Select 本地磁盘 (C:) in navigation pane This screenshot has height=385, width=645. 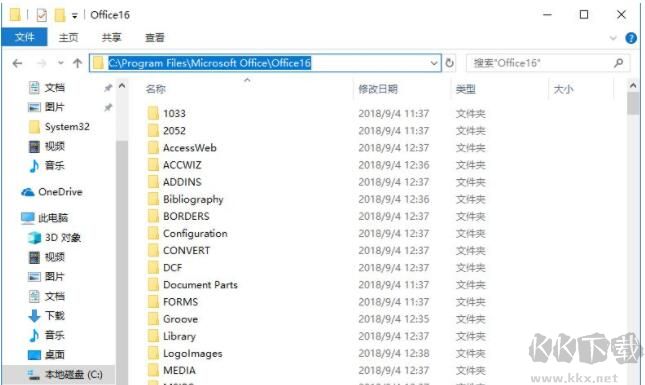point(74,374)
